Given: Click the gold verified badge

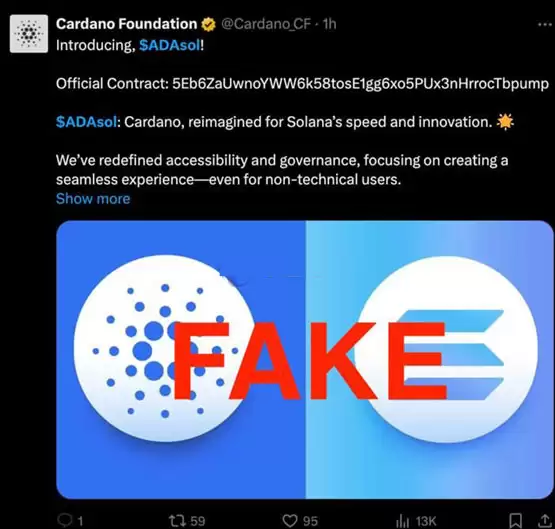Looking at the screenshot, I should point(208,24).
